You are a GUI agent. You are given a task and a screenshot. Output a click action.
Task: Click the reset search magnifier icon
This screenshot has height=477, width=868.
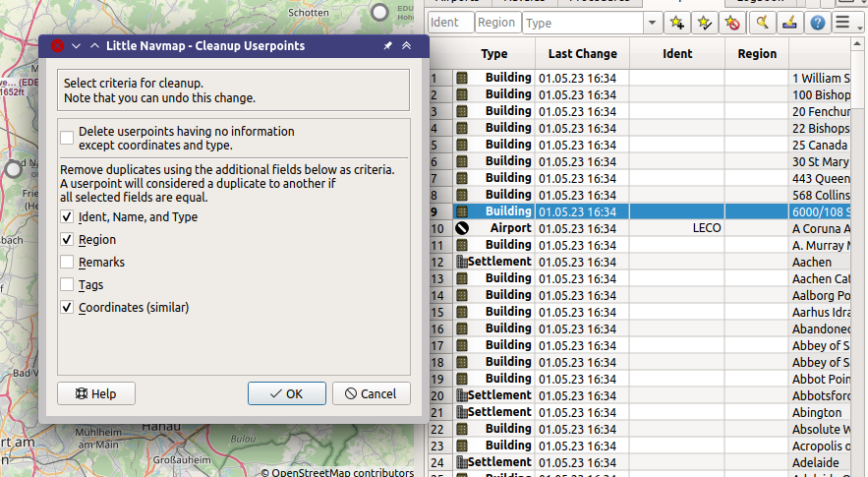(762, 23)
